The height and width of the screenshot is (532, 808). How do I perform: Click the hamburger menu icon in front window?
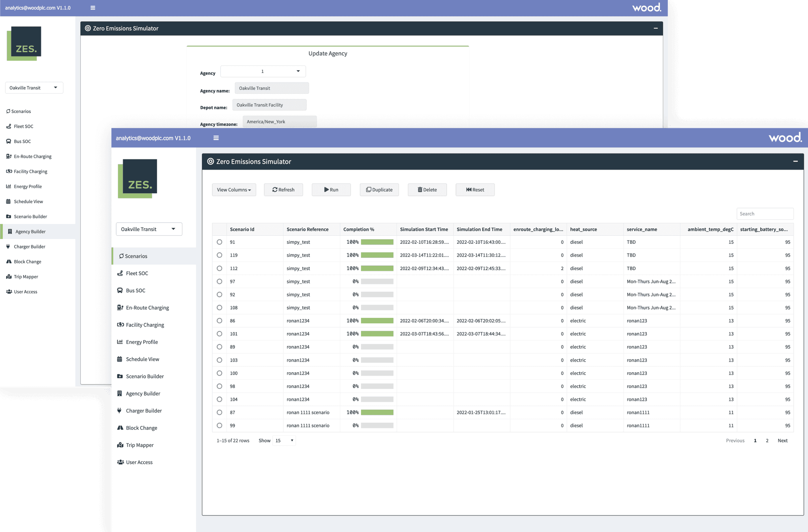click(216, 138)
